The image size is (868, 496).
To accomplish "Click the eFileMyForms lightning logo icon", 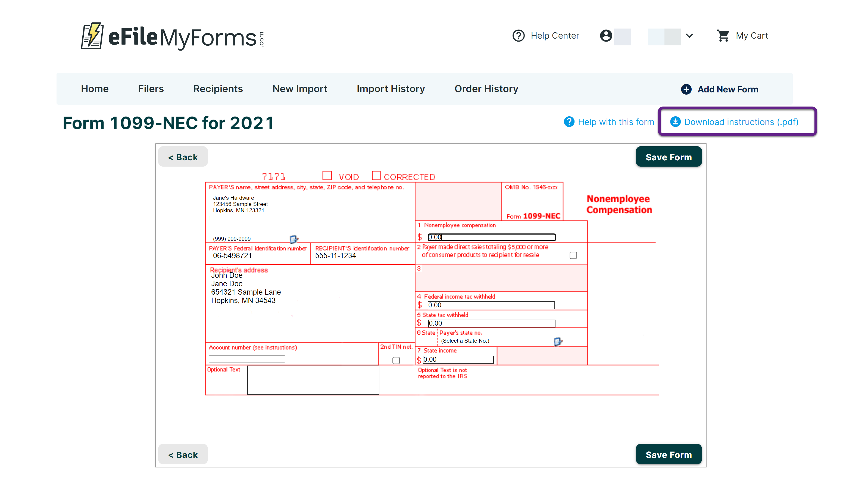I will point(92,36).
